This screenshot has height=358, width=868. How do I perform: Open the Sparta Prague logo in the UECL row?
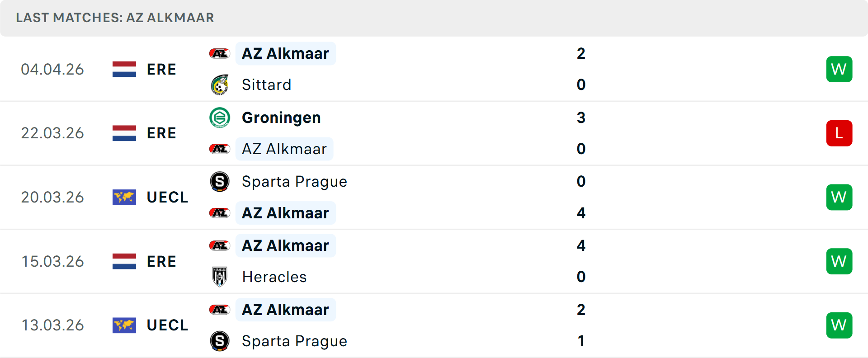220,182
